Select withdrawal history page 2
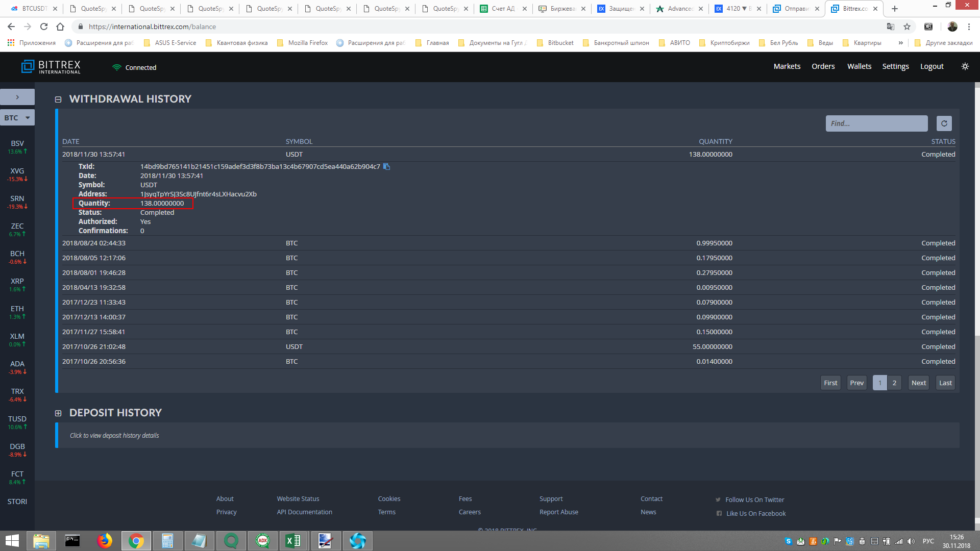 [x=894, y=383]
